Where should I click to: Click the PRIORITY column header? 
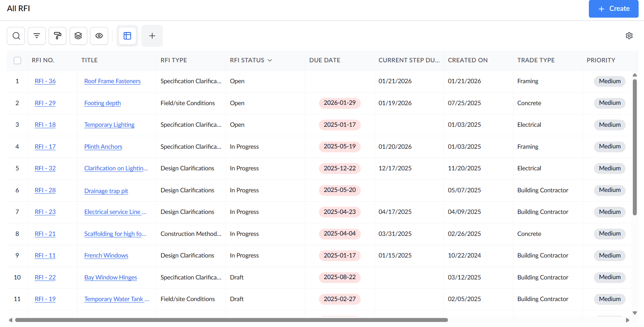(601, 60)
